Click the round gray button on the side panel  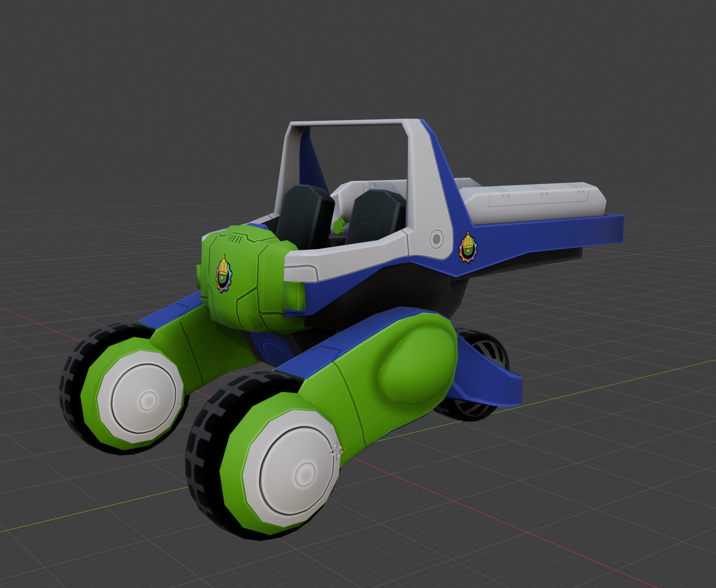[436, 239]
